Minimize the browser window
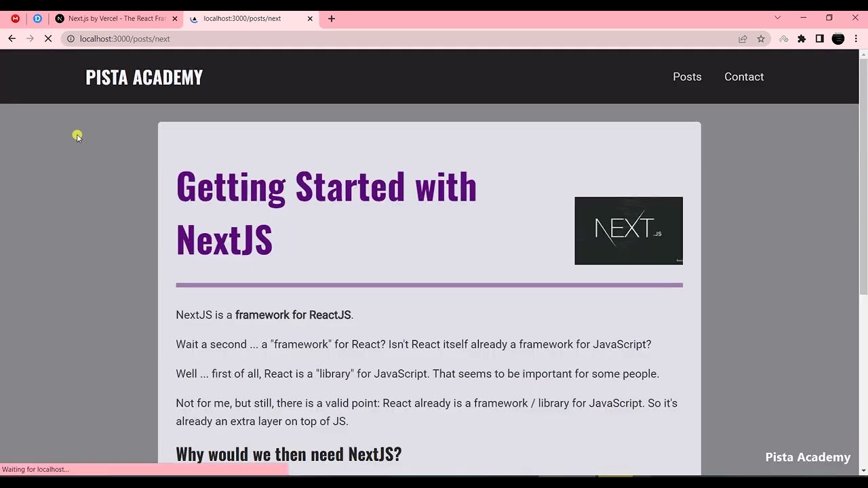 point(803,18)
